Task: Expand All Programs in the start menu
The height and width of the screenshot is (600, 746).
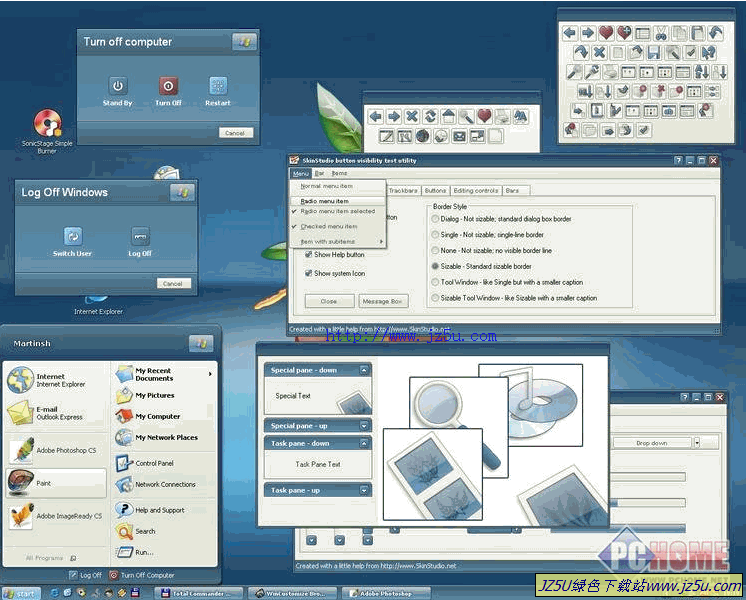Action: (x=50, y=558)
